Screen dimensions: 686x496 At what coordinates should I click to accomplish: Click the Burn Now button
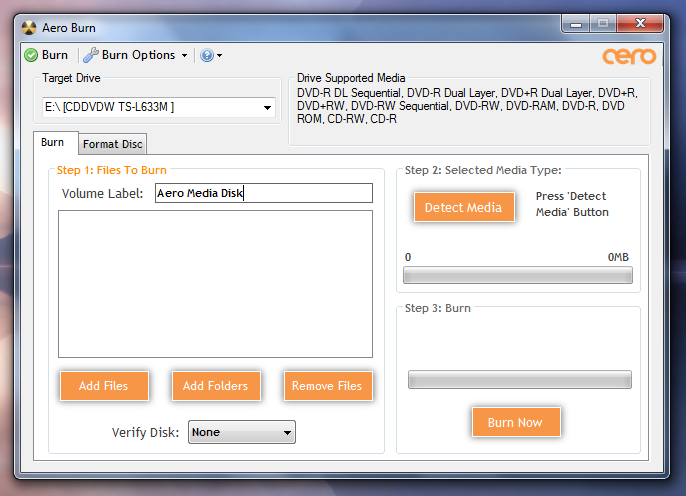516,422
